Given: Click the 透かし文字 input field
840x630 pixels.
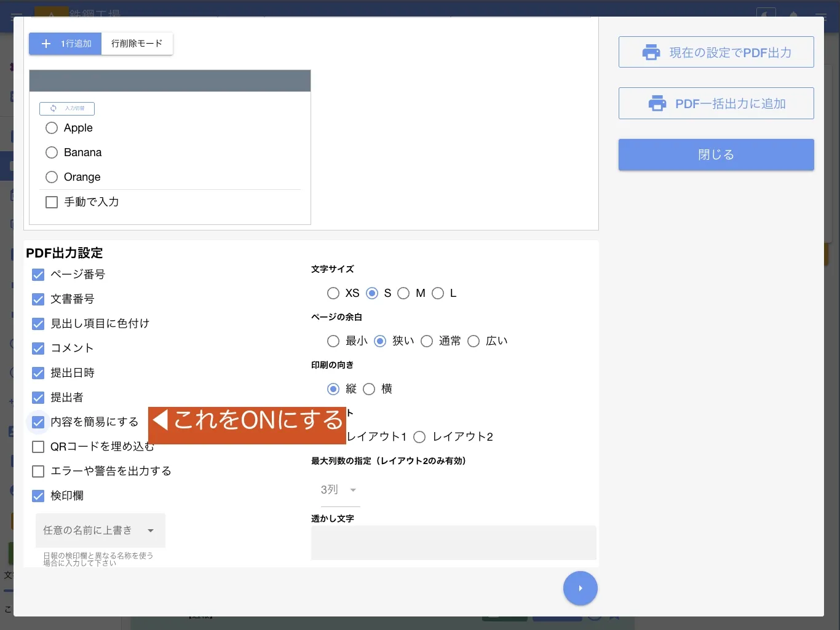Looking at the screenshot, I should (454, 543).
